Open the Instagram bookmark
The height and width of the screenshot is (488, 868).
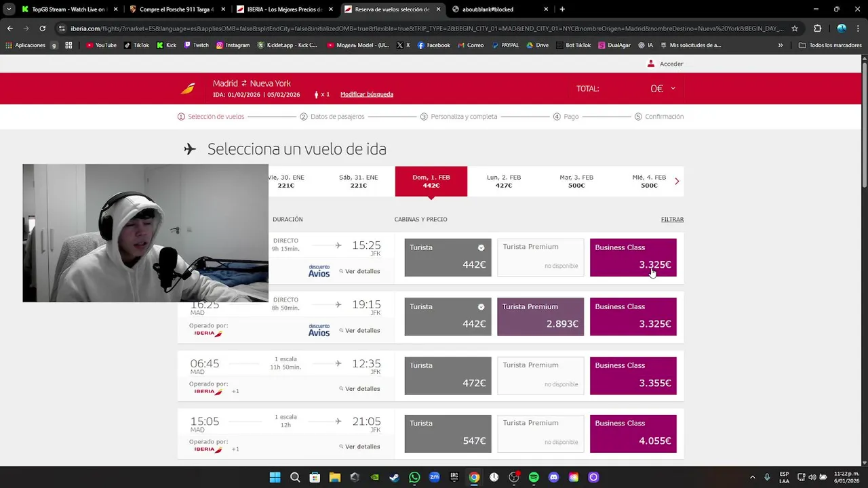pyautogui.click(x=233, y=45)
